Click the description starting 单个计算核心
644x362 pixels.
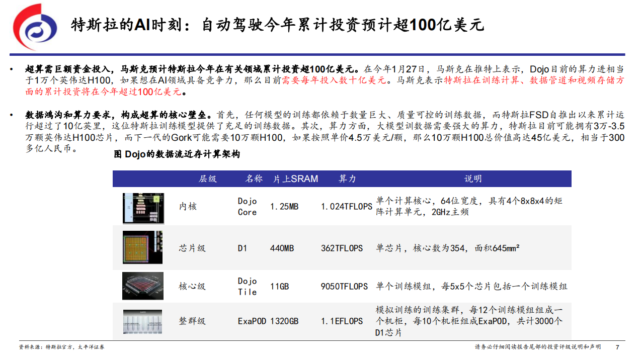[469, 206]
